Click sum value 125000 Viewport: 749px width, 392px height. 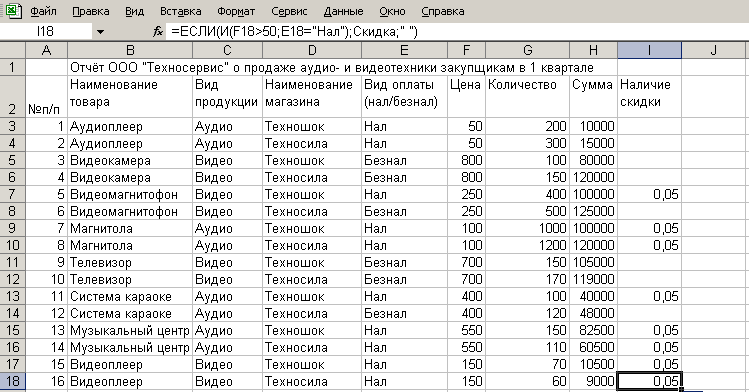(593, 212)
